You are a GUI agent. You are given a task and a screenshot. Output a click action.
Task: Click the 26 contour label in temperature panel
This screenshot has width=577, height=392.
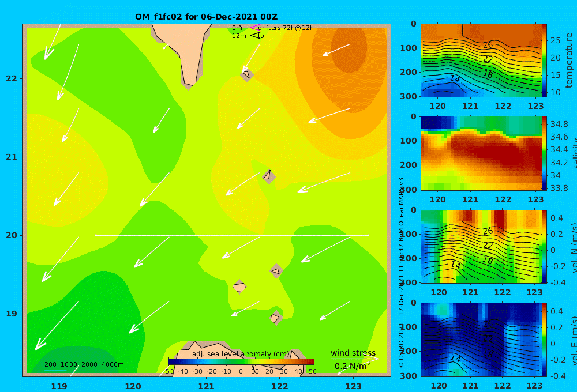pos(488,45)
